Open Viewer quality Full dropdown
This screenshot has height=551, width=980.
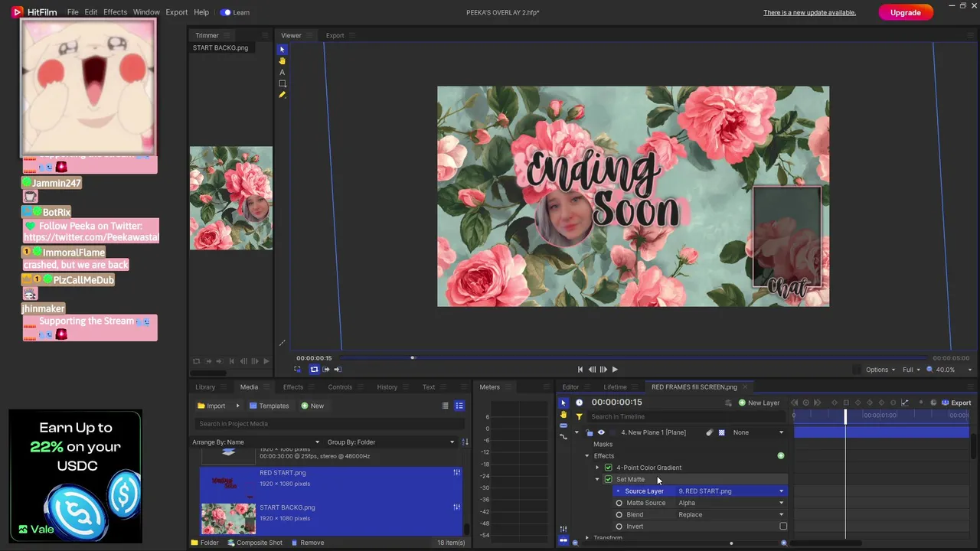(x=910, y=370)
